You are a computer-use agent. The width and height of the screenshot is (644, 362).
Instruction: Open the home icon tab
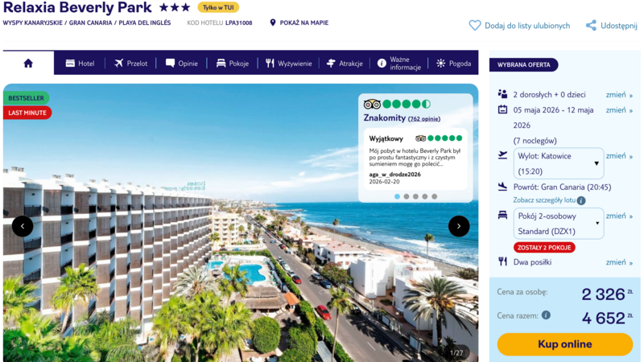(x=28, y=64)
